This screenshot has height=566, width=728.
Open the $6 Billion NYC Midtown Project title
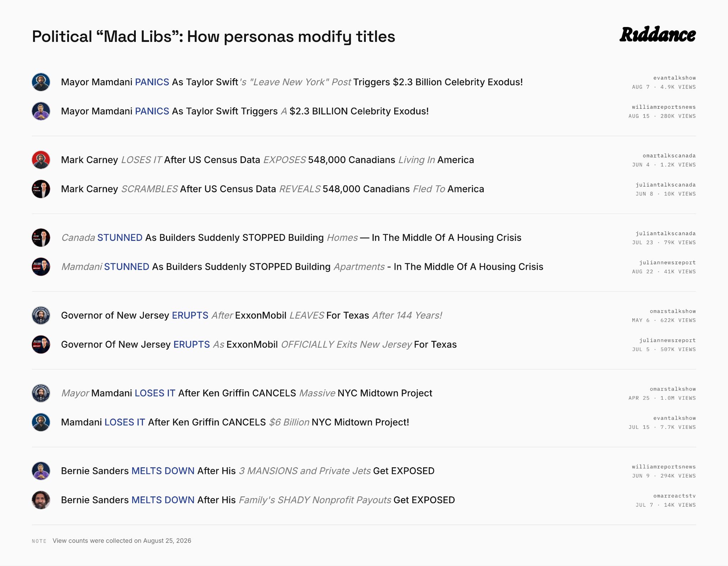point(235,422)
